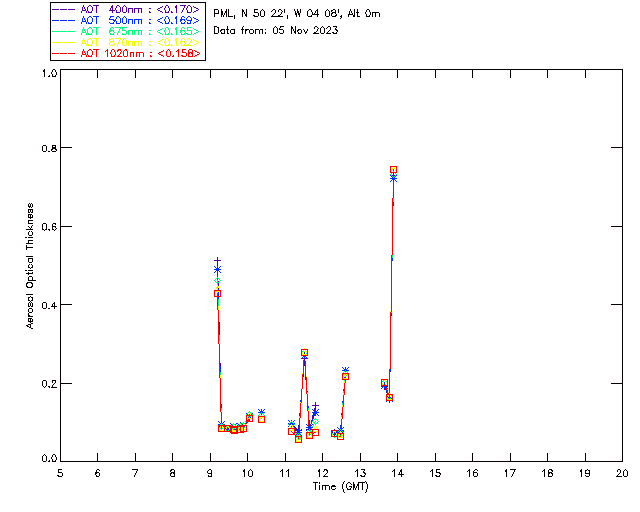640x512 pixels.
Task: Click the x-axis label 9
Action: point(210,473)
